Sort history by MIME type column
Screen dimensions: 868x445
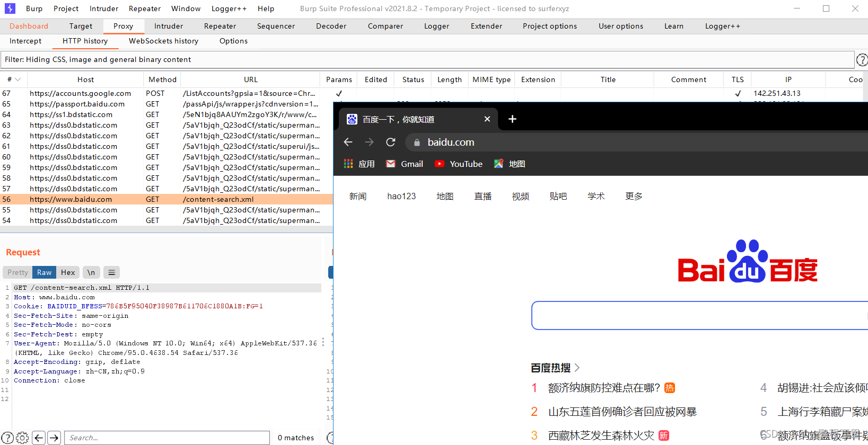[x=492, y=79]
